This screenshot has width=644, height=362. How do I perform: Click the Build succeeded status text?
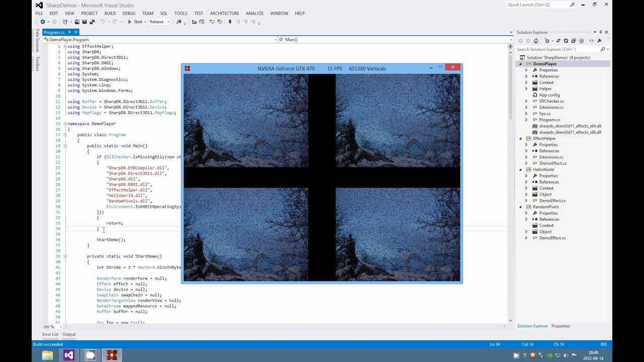pos(48,344)
